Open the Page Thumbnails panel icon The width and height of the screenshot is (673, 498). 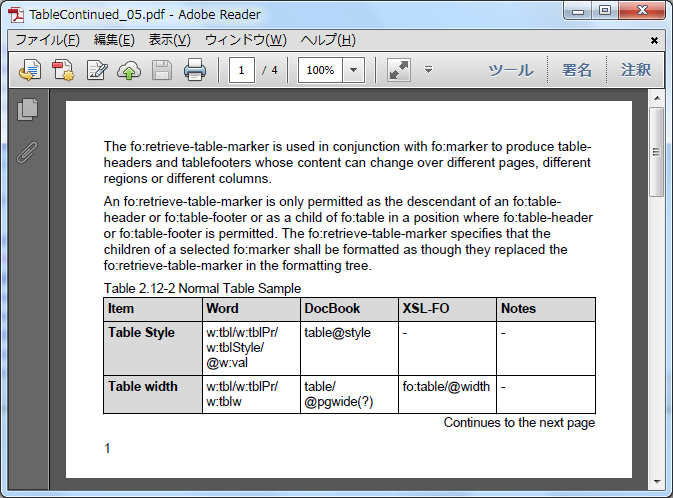click(27, 110)
